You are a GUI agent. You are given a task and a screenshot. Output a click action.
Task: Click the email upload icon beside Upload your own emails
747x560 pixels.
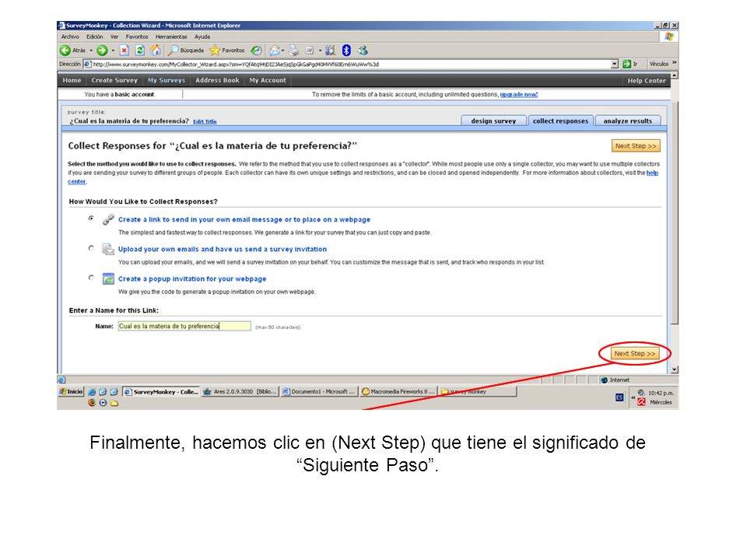pyautogui.click(x=109, y=249)
